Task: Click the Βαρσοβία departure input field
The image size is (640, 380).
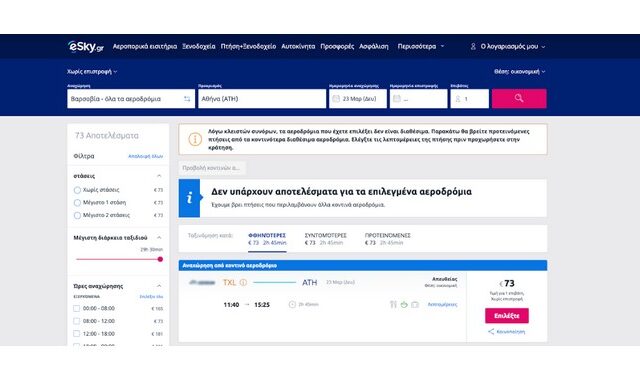Action: (131, 99)
